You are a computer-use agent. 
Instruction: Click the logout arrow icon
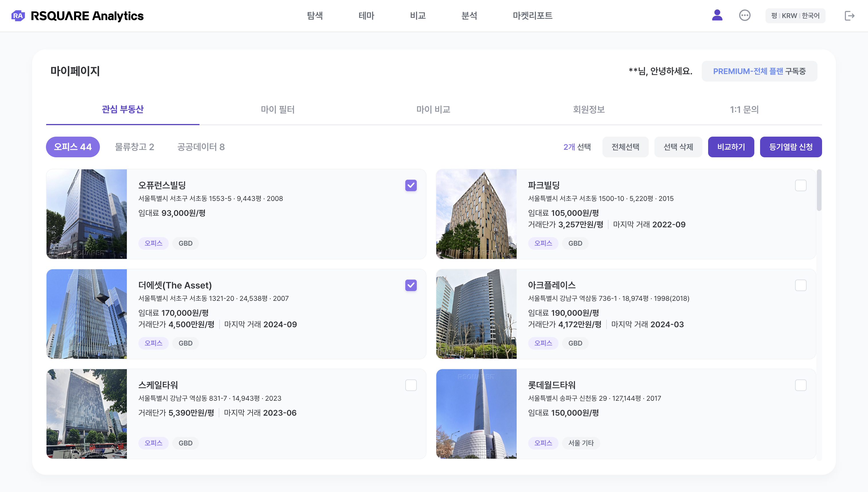pyautogui.click(x=849, y=16)
